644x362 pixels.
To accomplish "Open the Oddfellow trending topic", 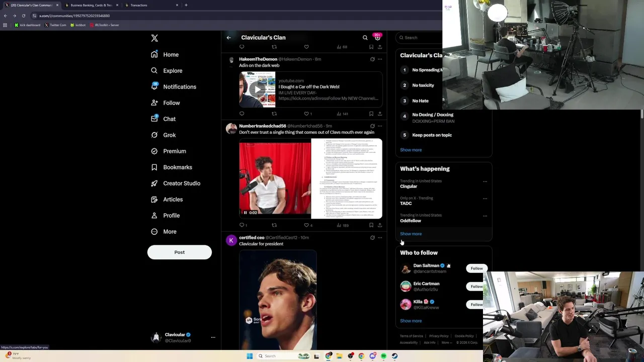I will coord(411,221).
